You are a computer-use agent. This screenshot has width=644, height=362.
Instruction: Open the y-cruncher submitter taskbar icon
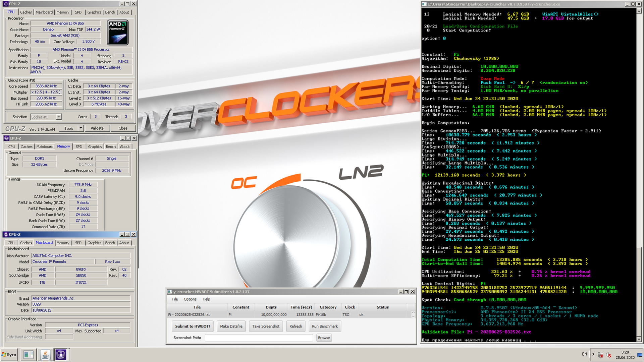[x=29, y=355]
